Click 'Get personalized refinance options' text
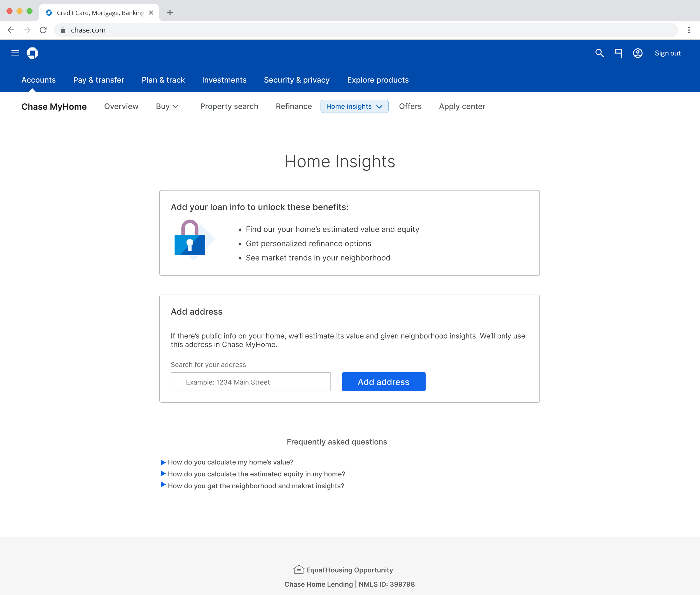The image size is (700, 595). pos(308,244)
